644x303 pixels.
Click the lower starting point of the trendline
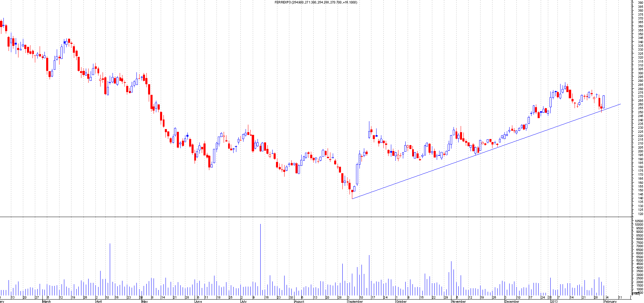[x=352, y=199]
